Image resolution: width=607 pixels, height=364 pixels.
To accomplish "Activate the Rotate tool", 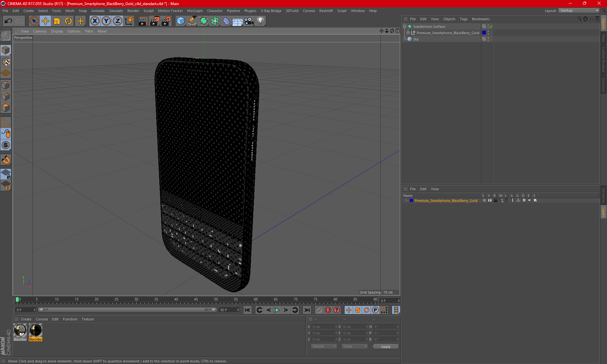I will pyautogui.click(x=68, y=21).
